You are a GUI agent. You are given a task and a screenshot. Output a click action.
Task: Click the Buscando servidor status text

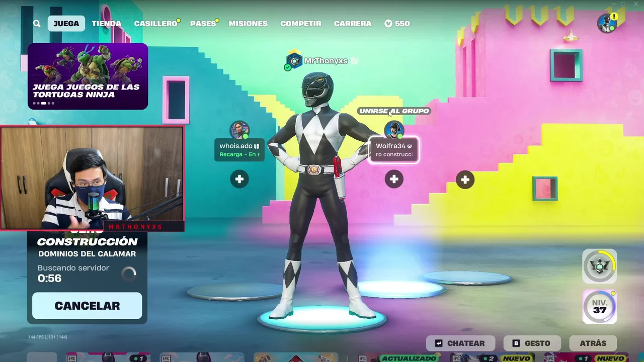point(73,268)
